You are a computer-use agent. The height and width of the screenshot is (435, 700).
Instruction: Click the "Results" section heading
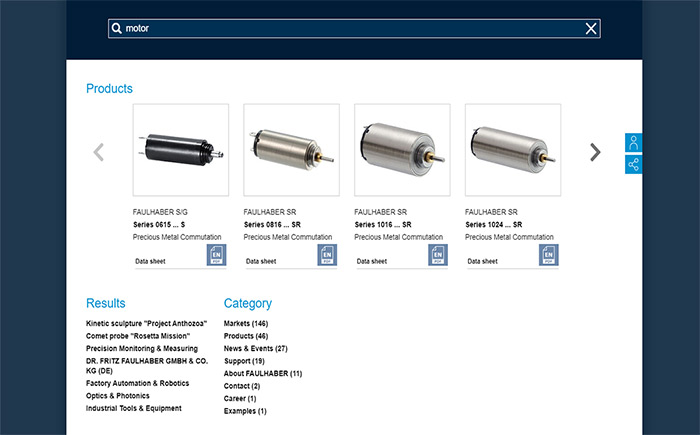(x=106, y=303)
